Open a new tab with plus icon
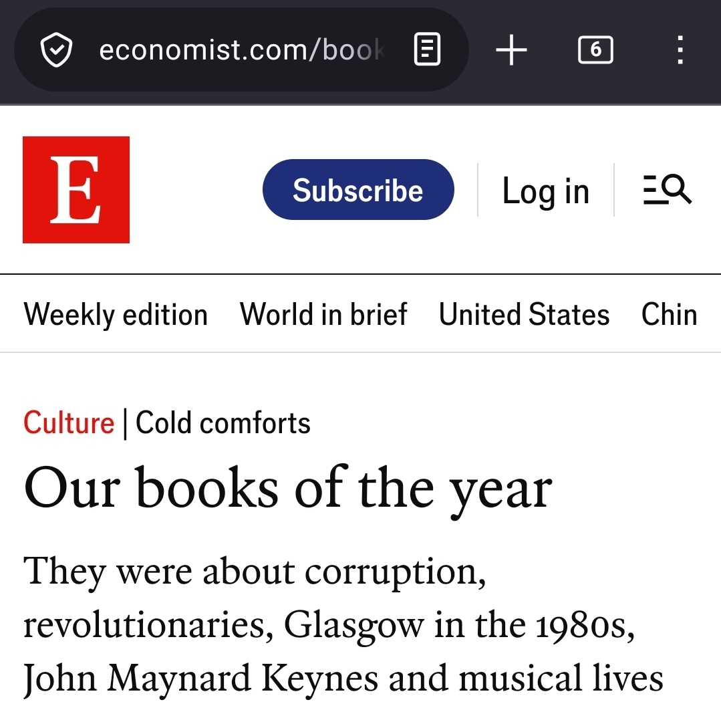Viewport: 721px width, 728px height. coord(511,50)
